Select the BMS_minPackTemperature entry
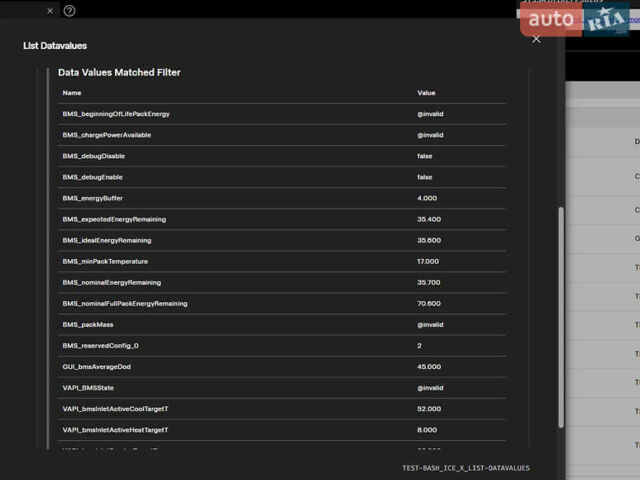 [x=105, y=261]
